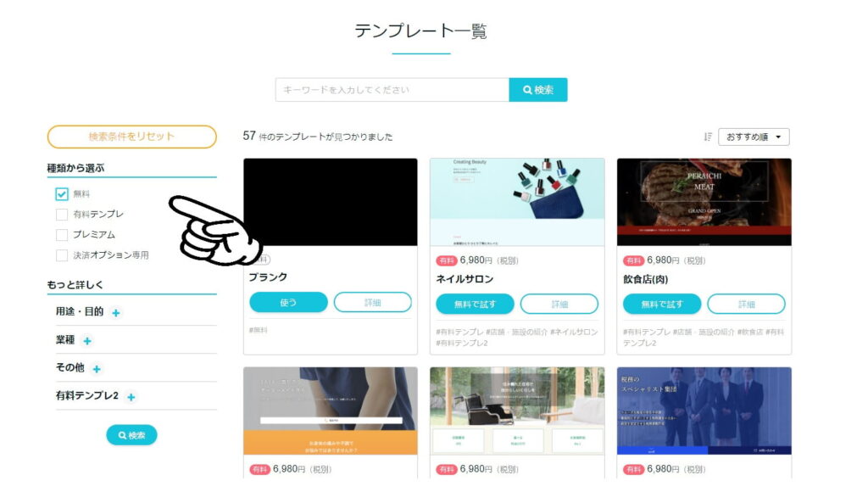Click 検索条件をリセット button

[x=131, y=137]
